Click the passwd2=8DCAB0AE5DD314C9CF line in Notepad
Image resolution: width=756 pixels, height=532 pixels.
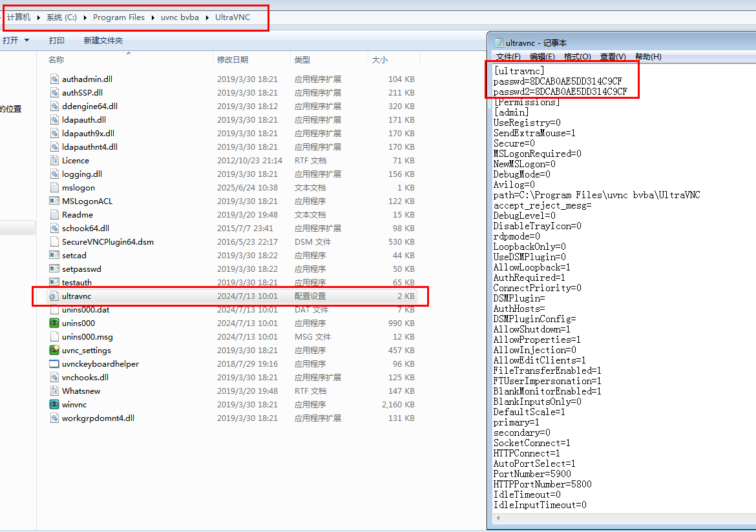pyautogui.click(x=560, y=92)
